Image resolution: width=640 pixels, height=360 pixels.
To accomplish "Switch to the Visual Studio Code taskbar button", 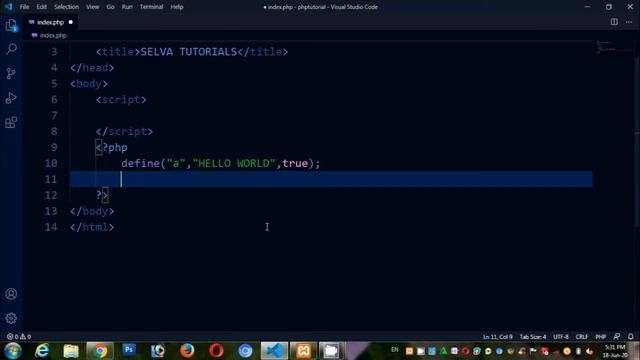I will (x=274, y=351).
